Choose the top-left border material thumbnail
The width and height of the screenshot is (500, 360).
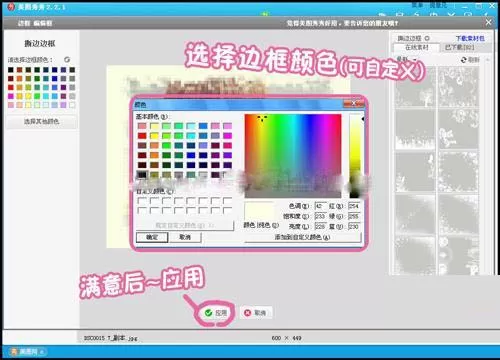point(415,86)
